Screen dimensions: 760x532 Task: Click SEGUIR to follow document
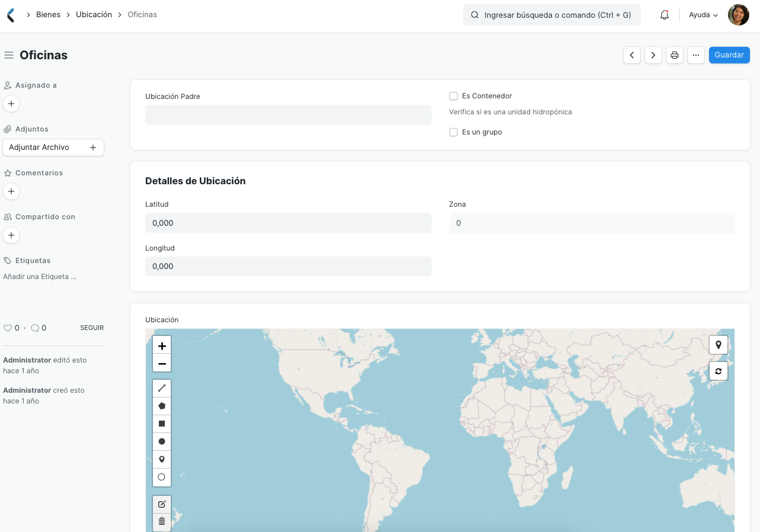tap(92, 328)
